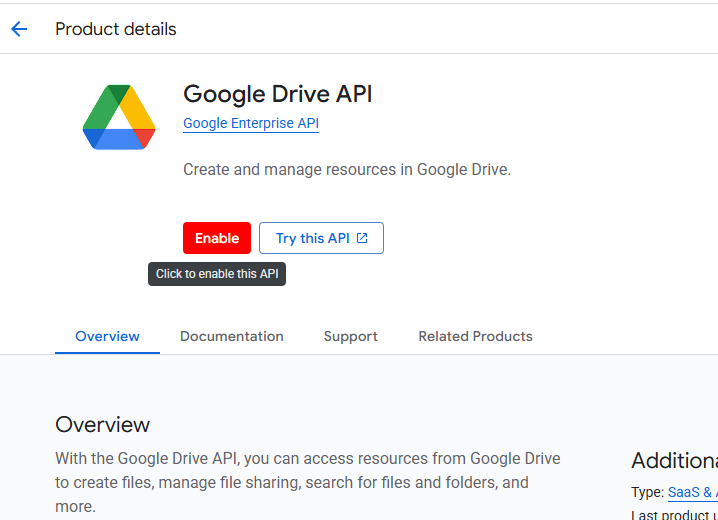
Task: Click the large Overview section heading
Action: [x=102, y=425]
